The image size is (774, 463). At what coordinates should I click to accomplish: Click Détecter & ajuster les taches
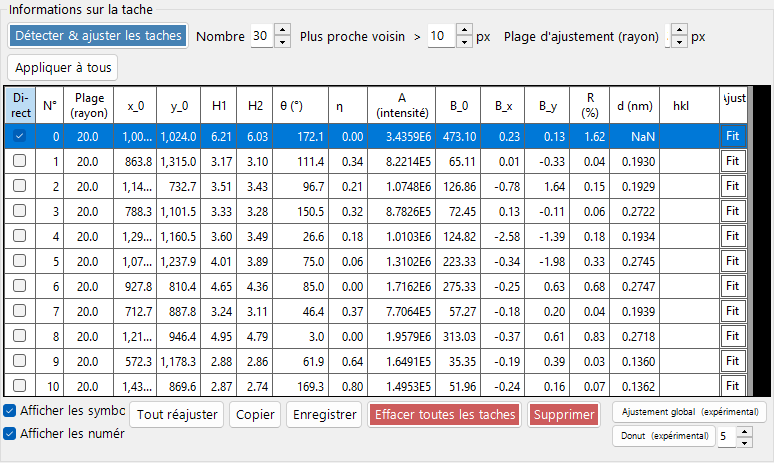(98, 36)
